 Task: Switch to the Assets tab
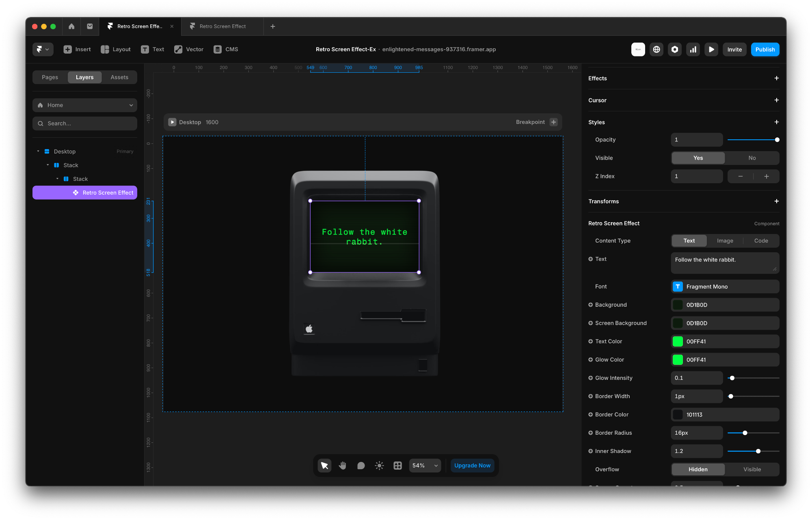pyautogui.click(x=119, y=77)
